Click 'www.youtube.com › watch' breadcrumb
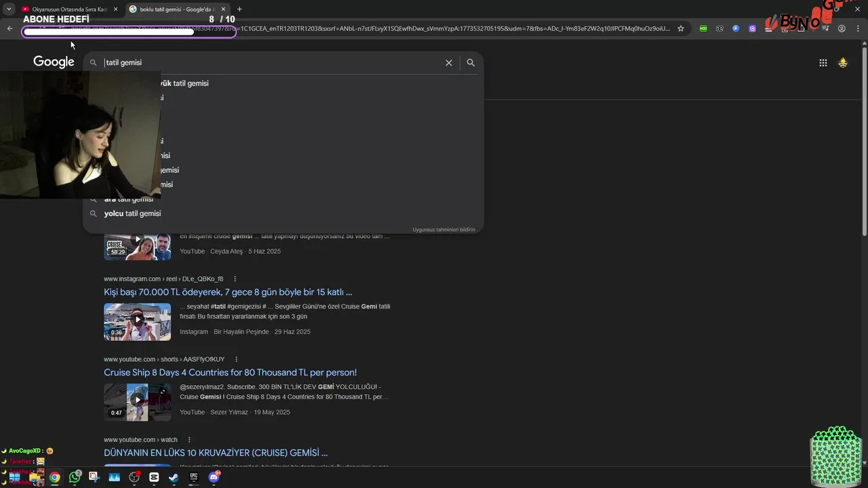 click(140, 440)
